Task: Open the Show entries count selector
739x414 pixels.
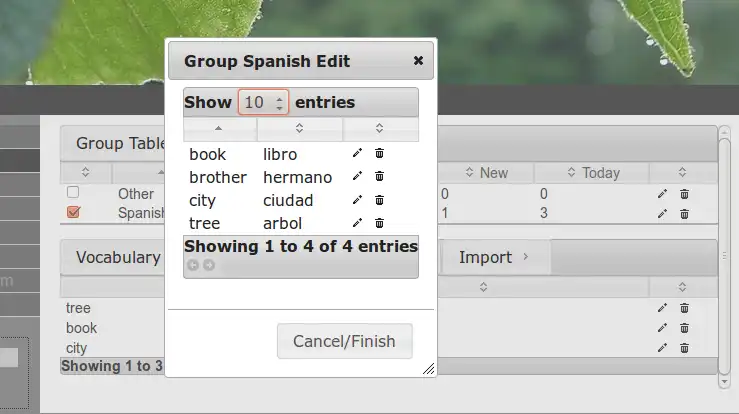Action: click(263, 102)
